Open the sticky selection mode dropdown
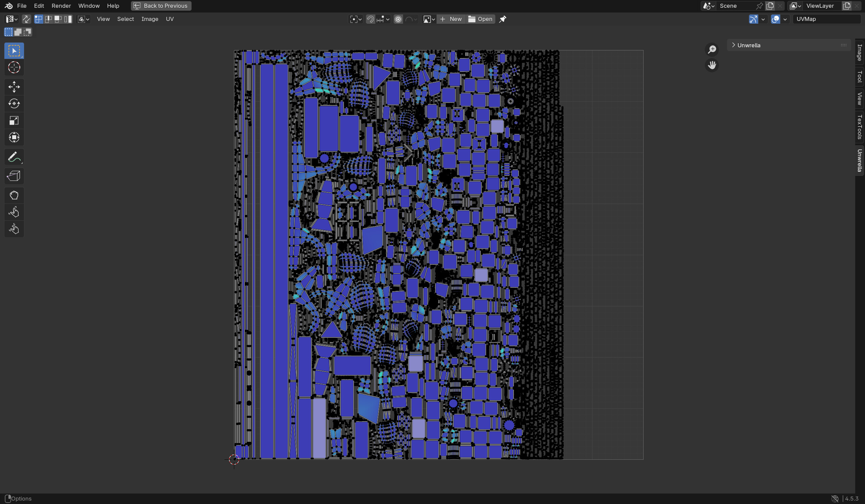 tap(83, 19)
